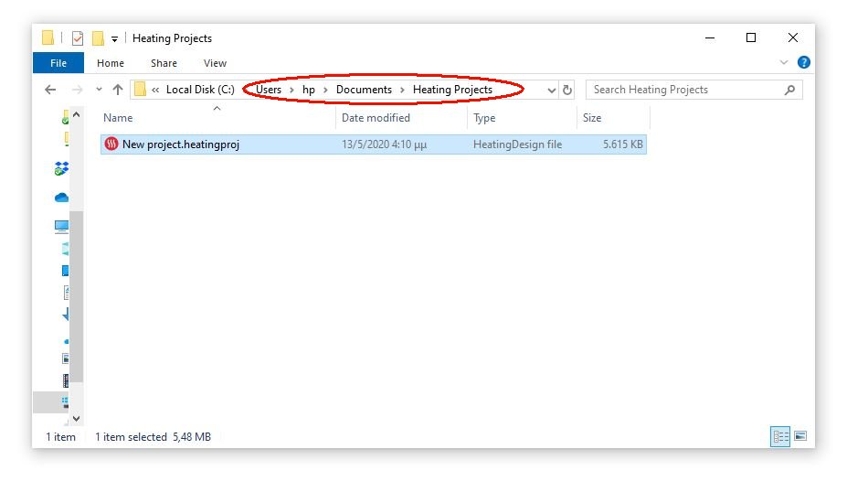Switch to Details view in status bar

point(781,437)
